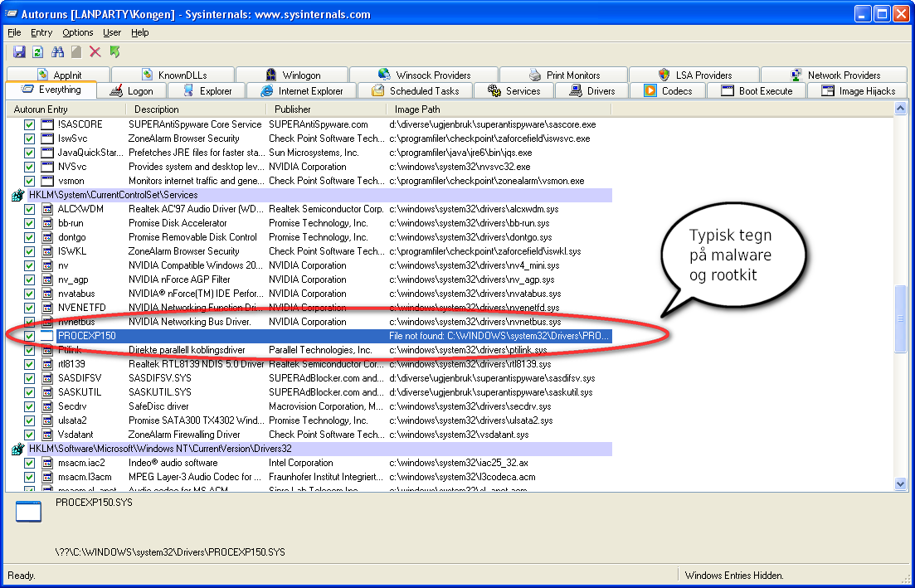Sort by the Image Path column header
Image resolution: width=915 pixels, height=588 pixels.
(499, 109)
